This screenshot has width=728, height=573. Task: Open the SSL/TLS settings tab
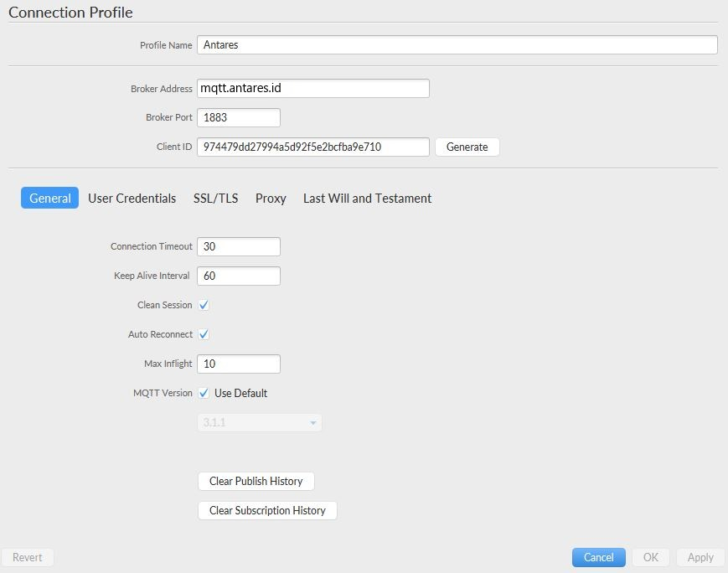click(x=215, y=199)
